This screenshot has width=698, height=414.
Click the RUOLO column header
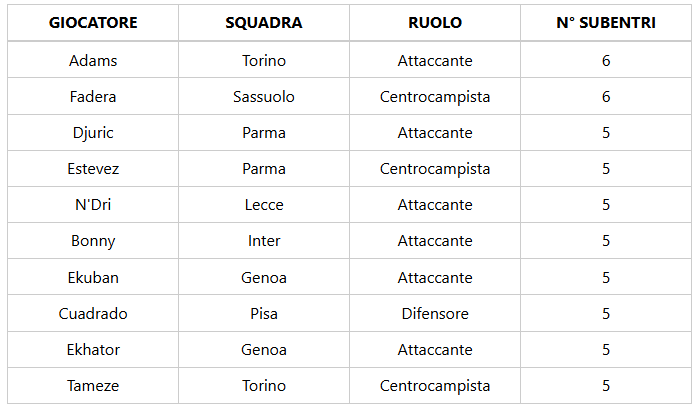tap(435, 23)
